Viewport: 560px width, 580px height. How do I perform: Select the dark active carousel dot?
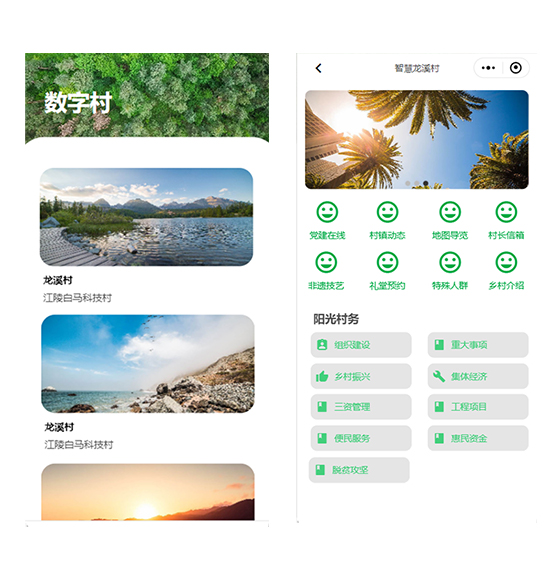tap(426, 183)
